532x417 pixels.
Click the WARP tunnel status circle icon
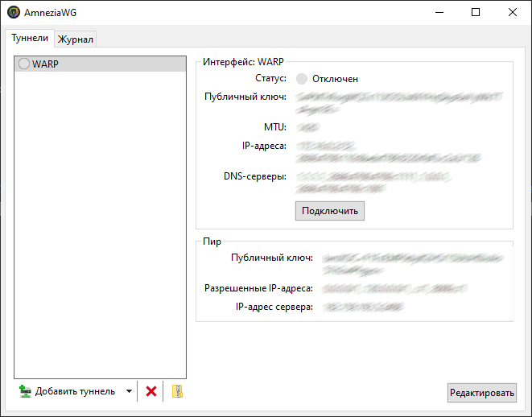24,64
